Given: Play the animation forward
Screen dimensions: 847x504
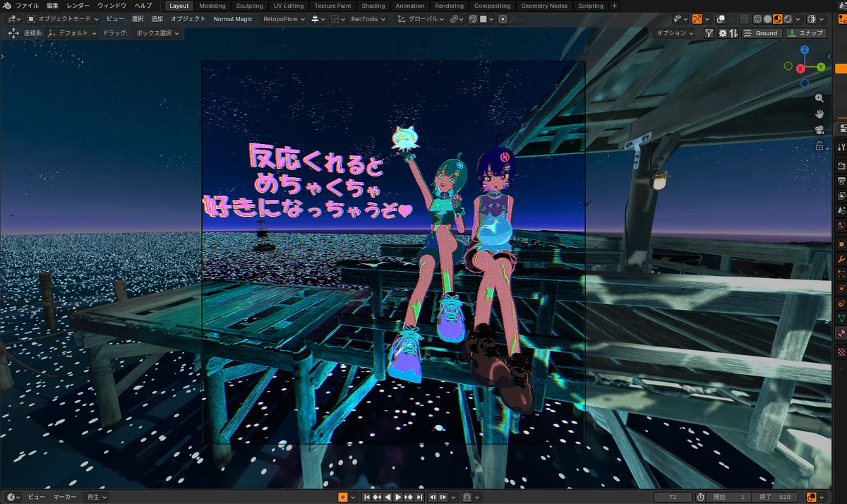Looking at the screenshot, I should pyautogui.click(x=398, y=497).
